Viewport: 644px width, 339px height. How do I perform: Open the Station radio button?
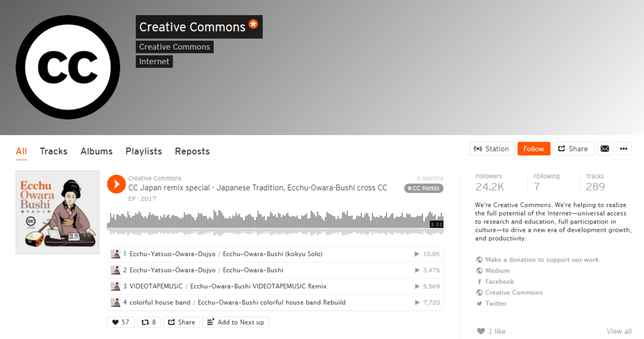click(492, 149)
